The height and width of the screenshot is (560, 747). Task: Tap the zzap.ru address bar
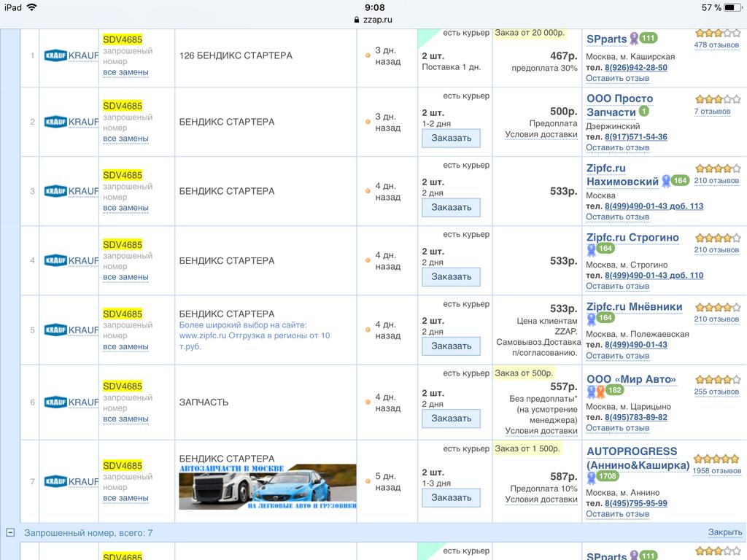tap(373, 20)
